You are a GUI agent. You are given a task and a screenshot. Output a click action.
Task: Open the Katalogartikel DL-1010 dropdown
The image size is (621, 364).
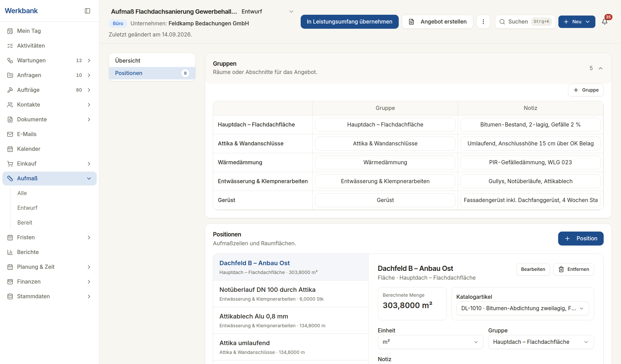pos(523,308)
